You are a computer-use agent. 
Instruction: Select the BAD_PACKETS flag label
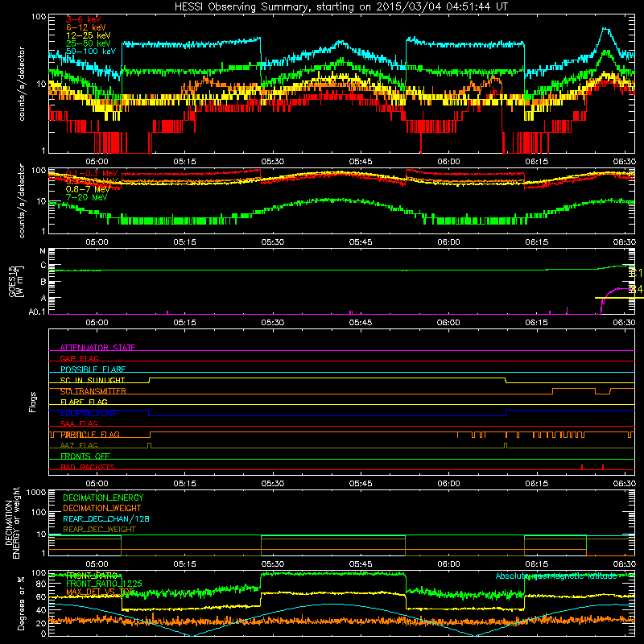tap(88, 467)
